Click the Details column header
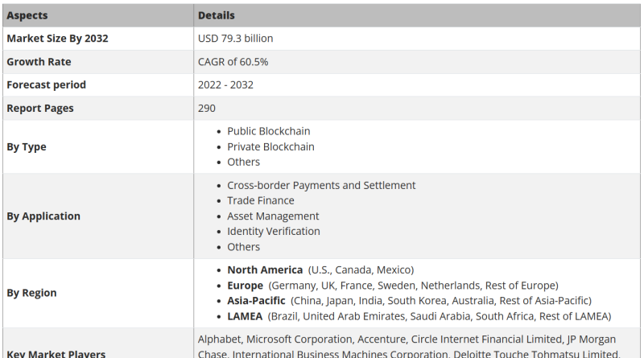Image resolution: width=644 pixels, height=358 pixels. pos(216,15)
